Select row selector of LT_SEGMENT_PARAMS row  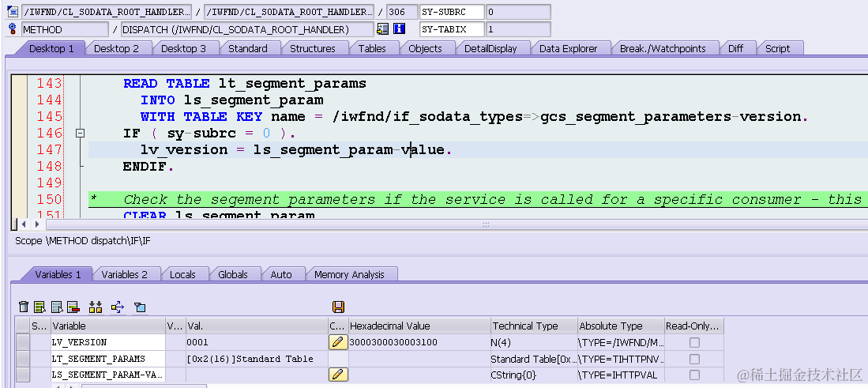pyautogui.click(x=23, y=359)
